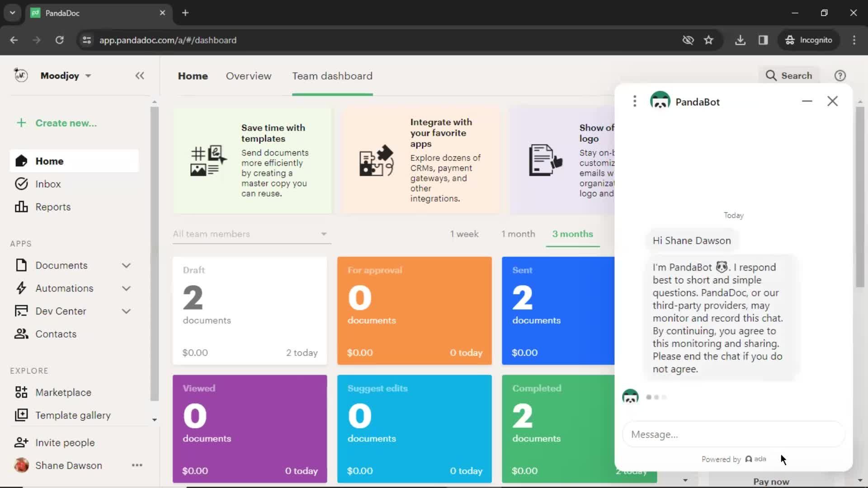The image size is (868, 488).
Task: Open Template gallery link
Action: pyautogui.click(x=73, y=415)
